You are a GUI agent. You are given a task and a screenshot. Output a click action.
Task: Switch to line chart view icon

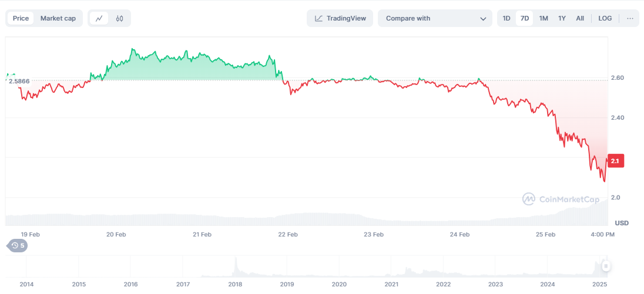point(99,18)
